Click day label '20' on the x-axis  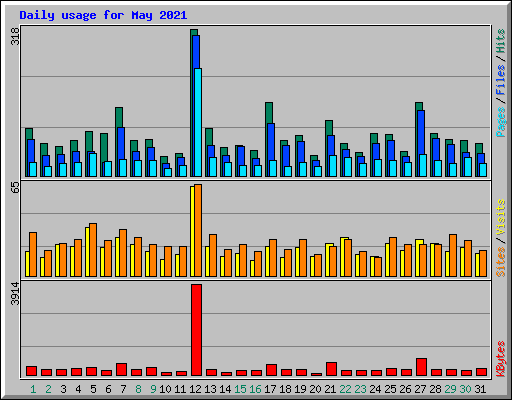click(315, 389)
